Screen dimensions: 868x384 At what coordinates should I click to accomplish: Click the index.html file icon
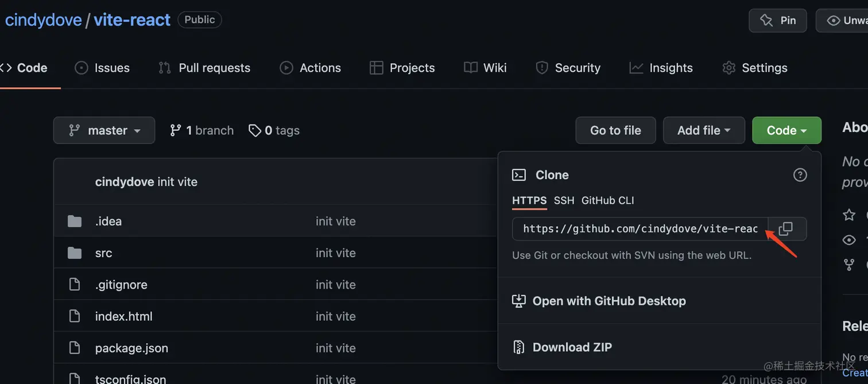(x=75, y=316)
